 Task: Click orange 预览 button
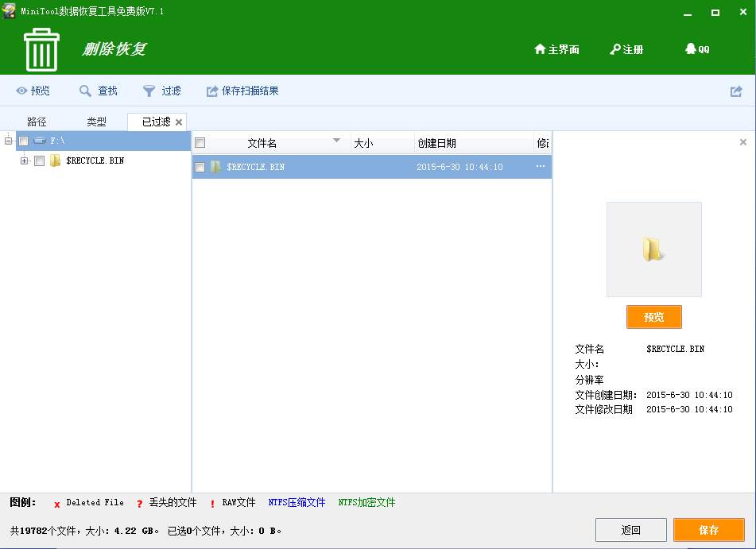pos(653,317)
